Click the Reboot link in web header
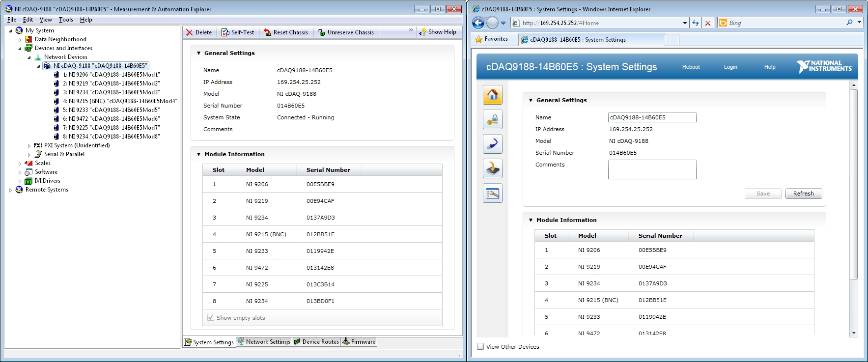 pyautogui.click(x=691, y=67)
